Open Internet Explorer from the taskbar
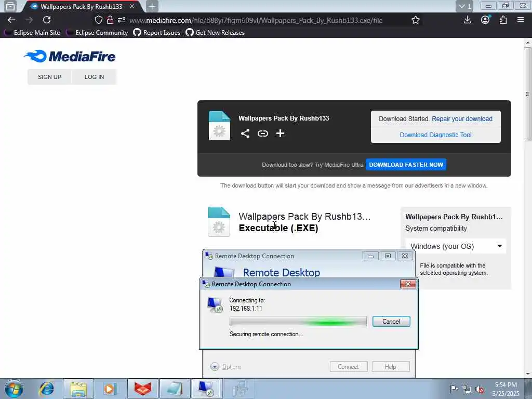This screenshot has width=532, height=399. coord(47,389)
